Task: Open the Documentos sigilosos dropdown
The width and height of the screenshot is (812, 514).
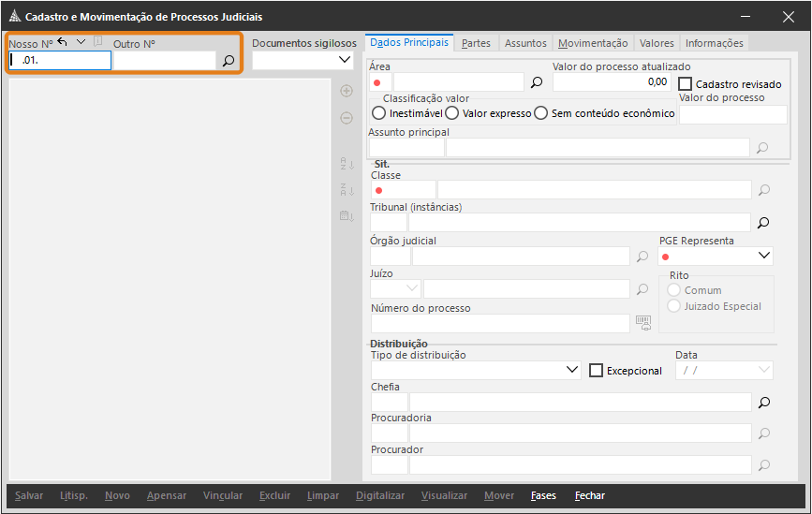Action: 303,60
